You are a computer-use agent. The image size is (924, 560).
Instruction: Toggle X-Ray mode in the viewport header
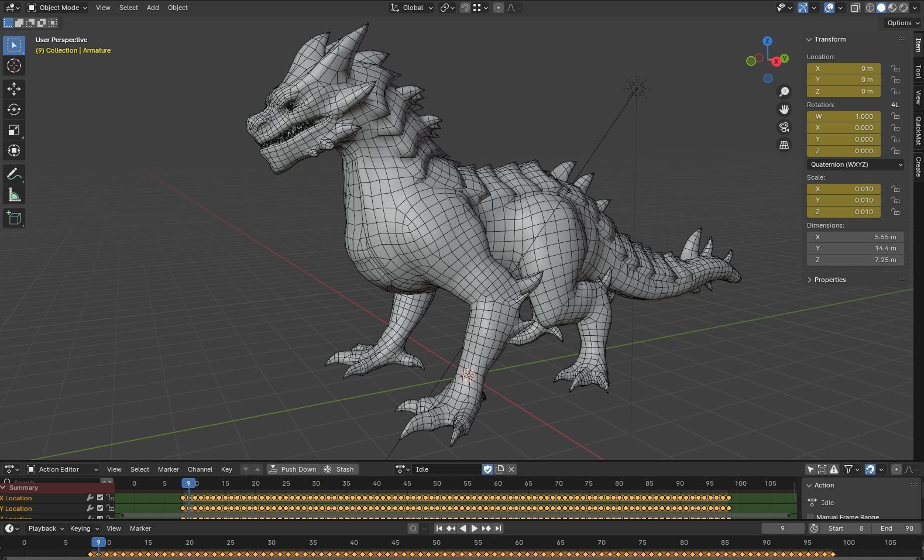coord(855,8)
